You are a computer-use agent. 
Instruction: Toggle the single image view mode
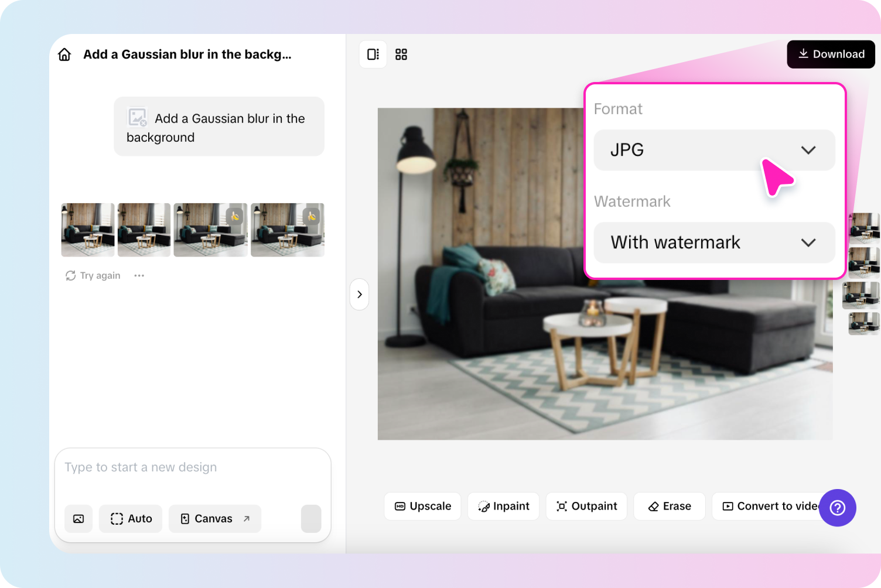(373, 54)
